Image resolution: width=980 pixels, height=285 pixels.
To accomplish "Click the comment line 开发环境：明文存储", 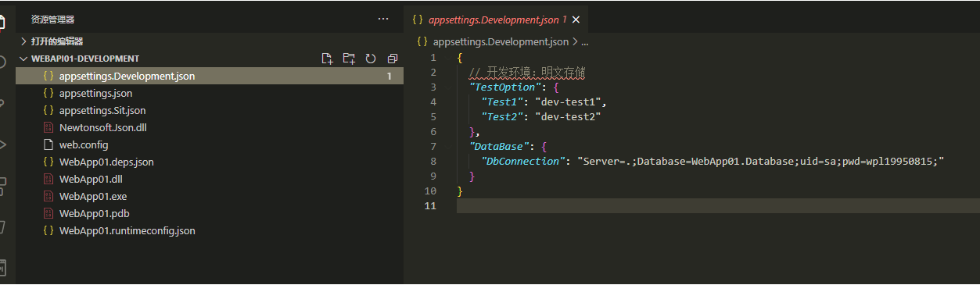I will coord(527,73).
